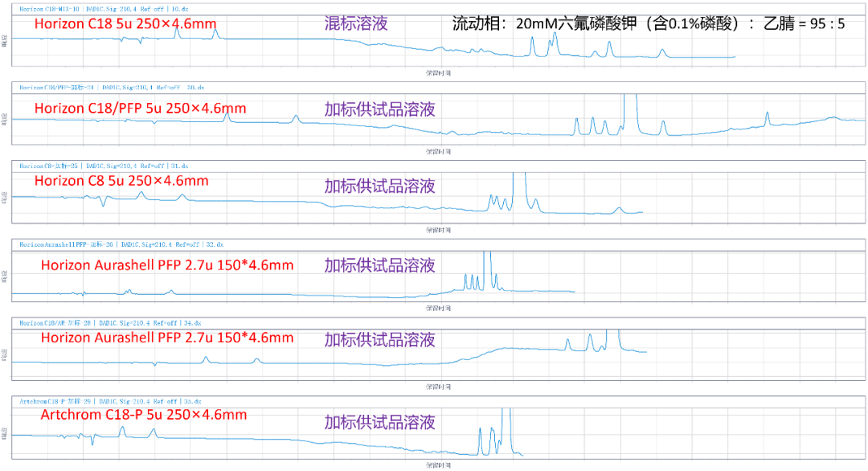Click the red label 'Horizon C18 5u 250×4.6mm'
868x471 pixels.
pyautogui.click(x=125, y=24)
